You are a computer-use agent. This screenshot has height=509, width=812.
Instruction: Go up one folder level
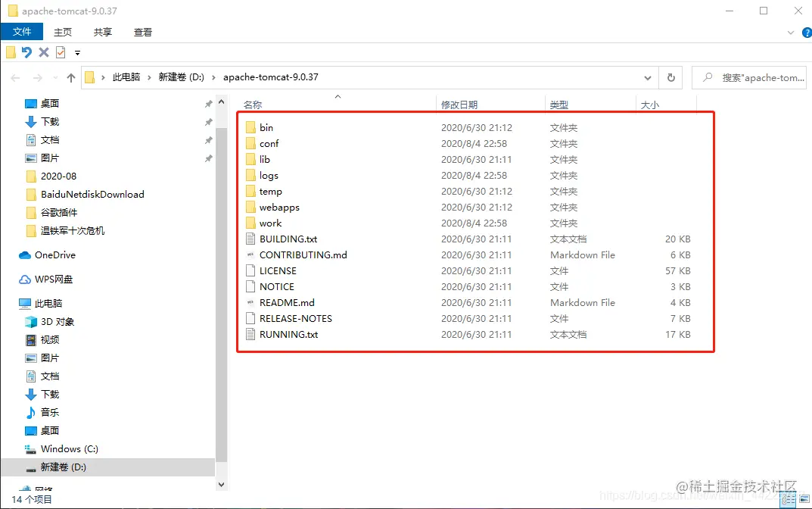71,78
